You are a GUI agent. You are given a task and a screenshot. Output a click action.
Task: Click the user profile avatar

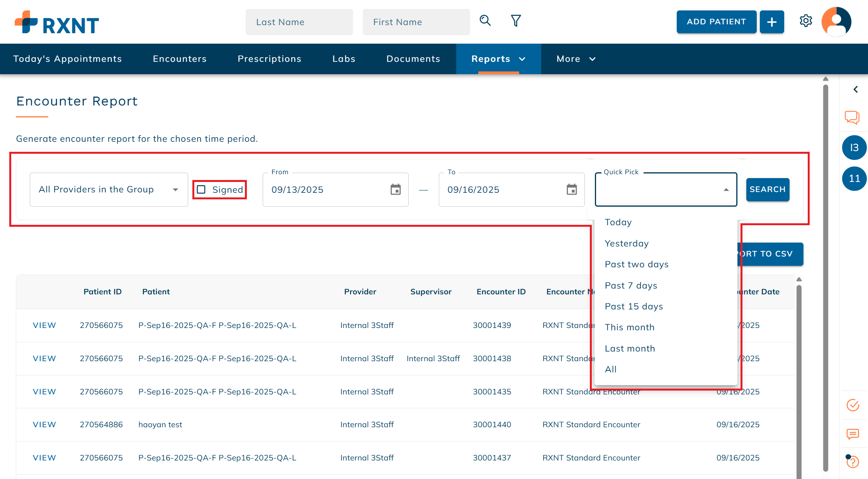point(836,22)
